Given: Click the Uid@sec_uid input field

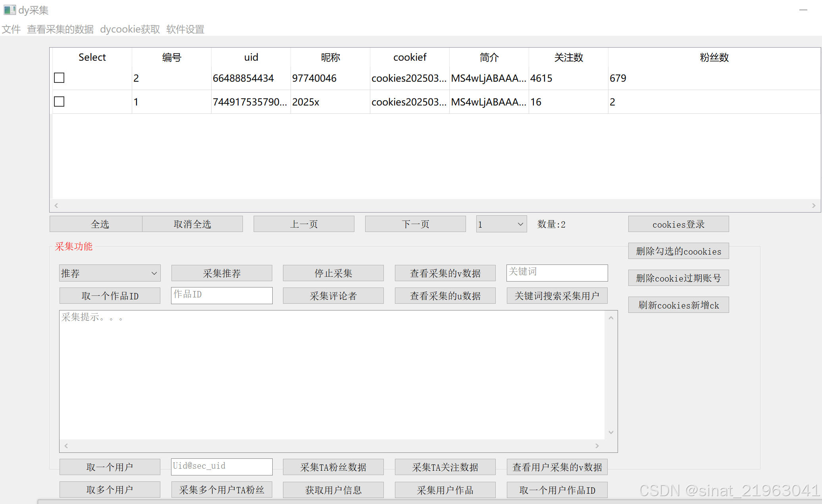Looking at the screenshot, I should point(221,466).
